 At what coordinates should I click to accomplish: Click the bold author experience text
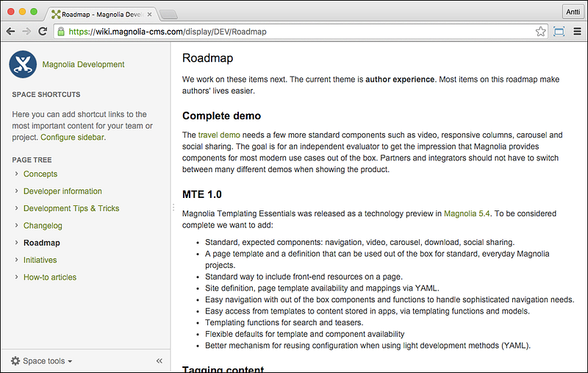pos(400,79)
